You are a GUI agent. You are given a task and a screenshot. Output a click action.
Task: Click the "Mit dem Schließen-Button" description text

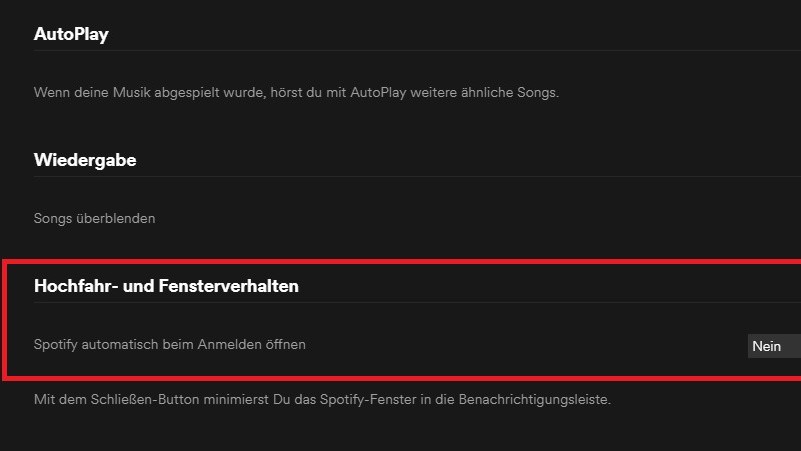(321, 400)
